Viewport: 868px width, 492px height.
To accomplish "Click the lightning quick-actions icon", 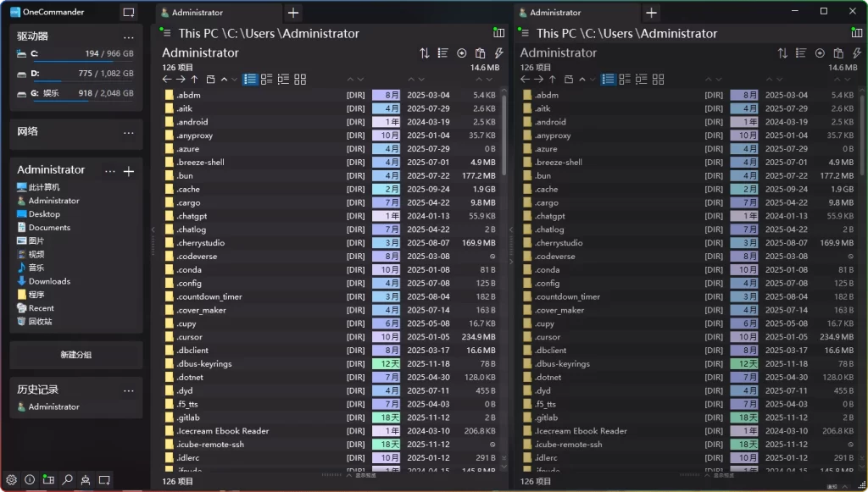I will click(x=498, y=52).
